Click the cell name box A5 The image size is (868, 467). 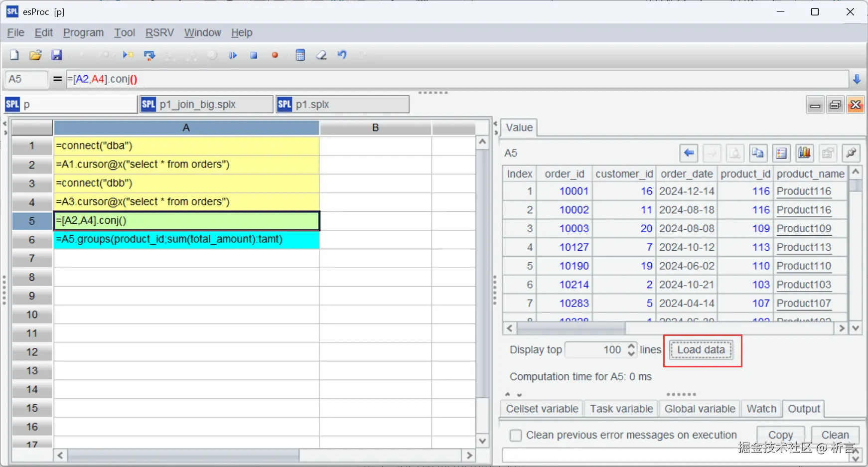coord(26,79)
